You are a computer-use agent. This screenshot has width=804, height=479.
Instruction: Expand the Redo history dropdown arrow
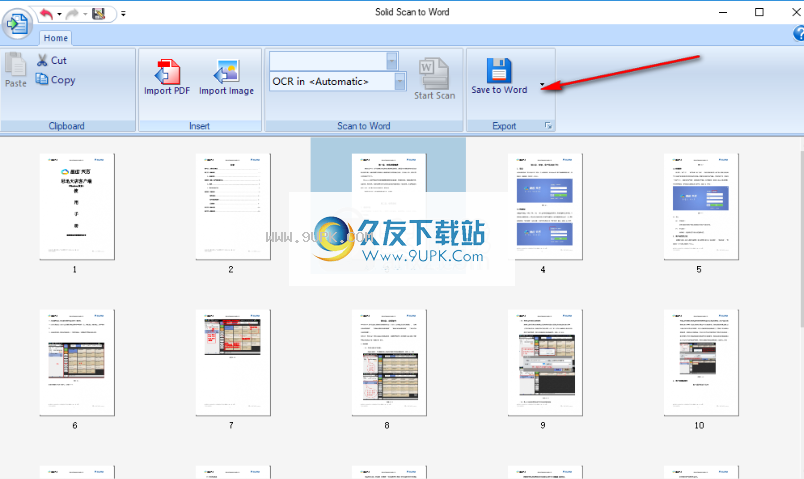pyautogui.click(x=85, y=14)
